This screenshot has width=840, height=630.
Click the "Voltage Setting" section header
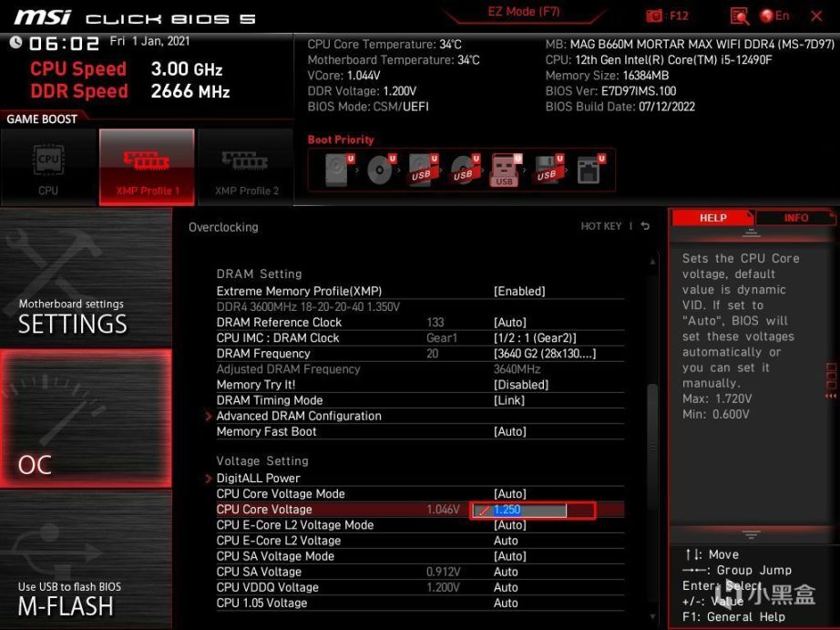pyautogui.click(x=262, y=461)
